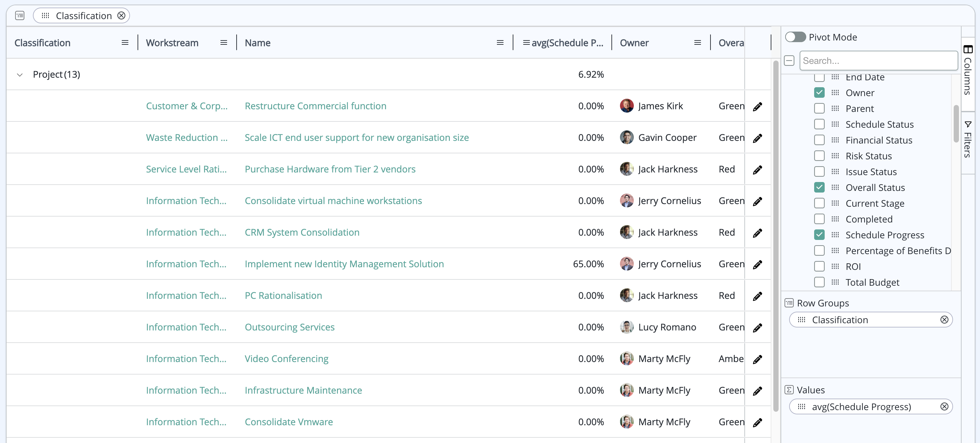Click drag handle of Owner column item
The height and width of the screenshot is (443, 980).
point(835,93)
